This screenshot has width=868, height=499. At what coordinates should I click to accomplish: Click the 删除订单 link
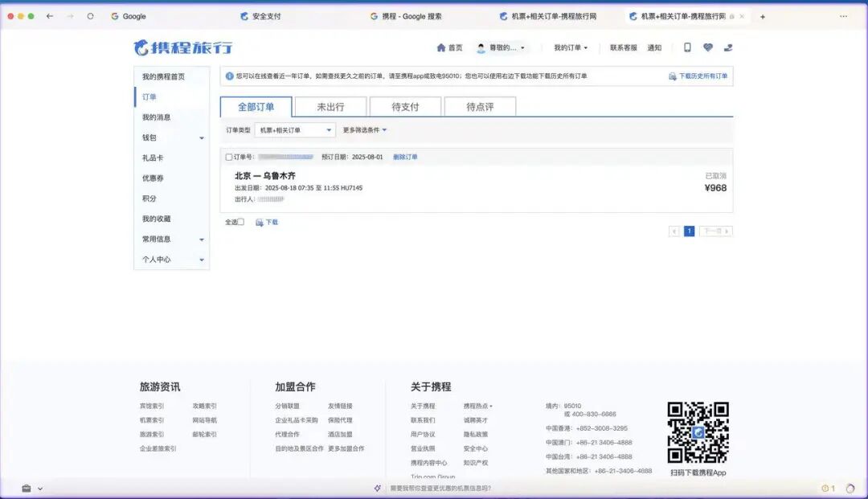[405, 157]
